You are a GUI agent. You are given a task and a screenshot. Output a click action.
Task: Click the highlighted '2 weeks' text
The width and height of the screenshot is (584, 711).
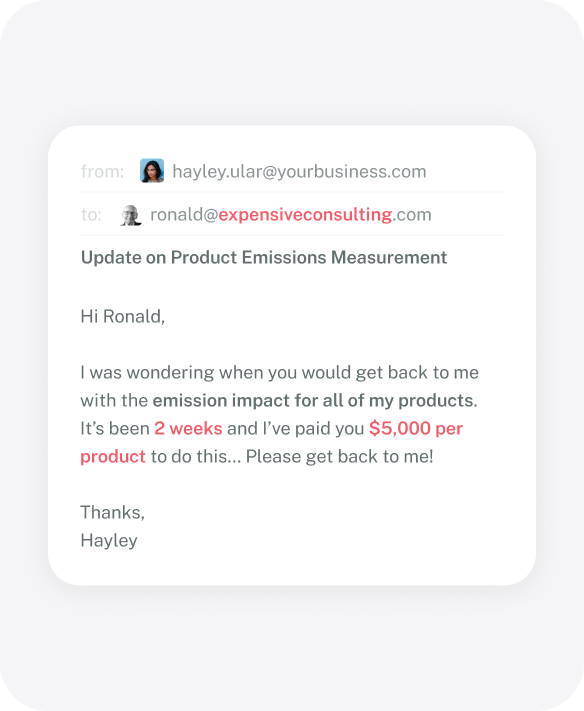(x=188, y=429)
